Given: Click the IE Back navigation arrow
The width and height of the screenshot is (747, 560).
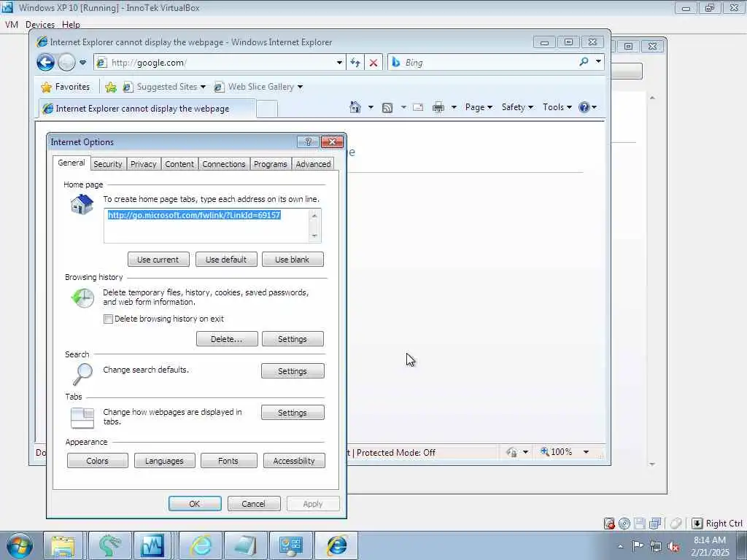Looking at the screenshot, I should coord(46,63).
